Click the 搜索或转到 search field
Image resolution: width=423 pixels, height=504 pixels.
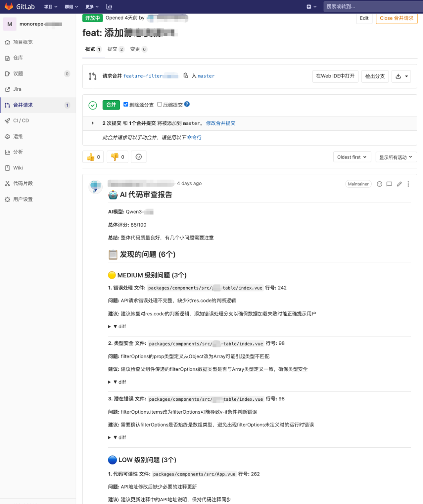372,6
